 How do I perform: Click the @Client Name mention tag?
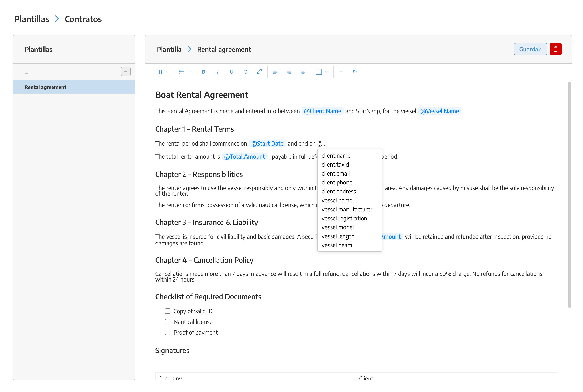(322, 111)
